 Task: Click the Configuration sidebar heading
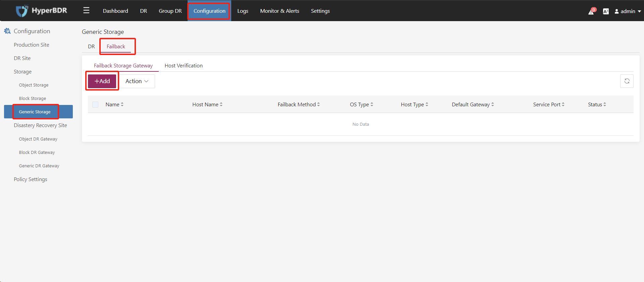click(x=32, y=31)
